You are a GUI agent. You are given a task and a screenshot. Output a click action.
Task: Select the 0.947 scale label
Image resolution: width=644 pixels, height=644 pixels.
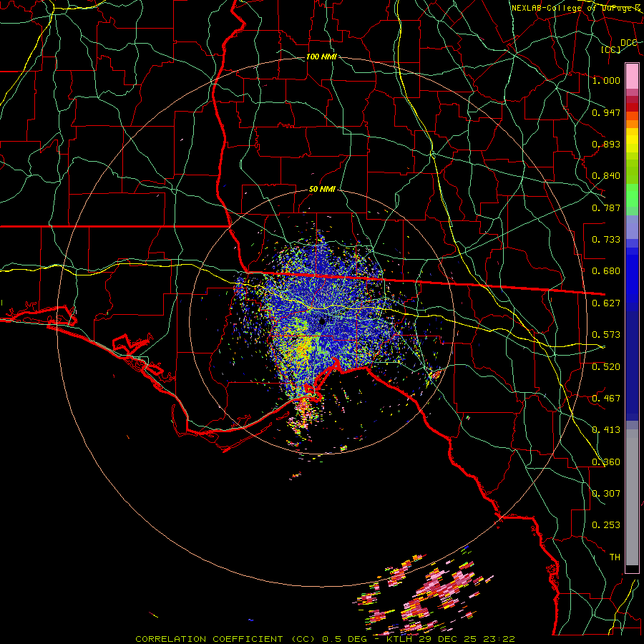point(606,112)
